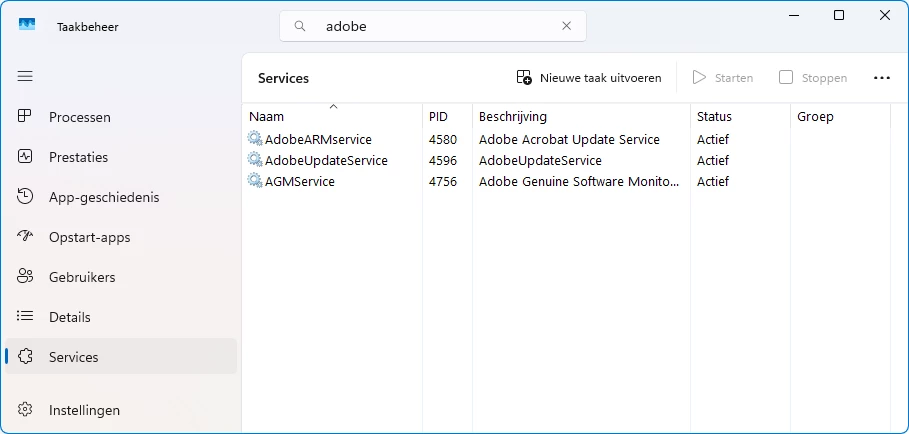Open the hamburger navigation menu

(x=25, y=76)
